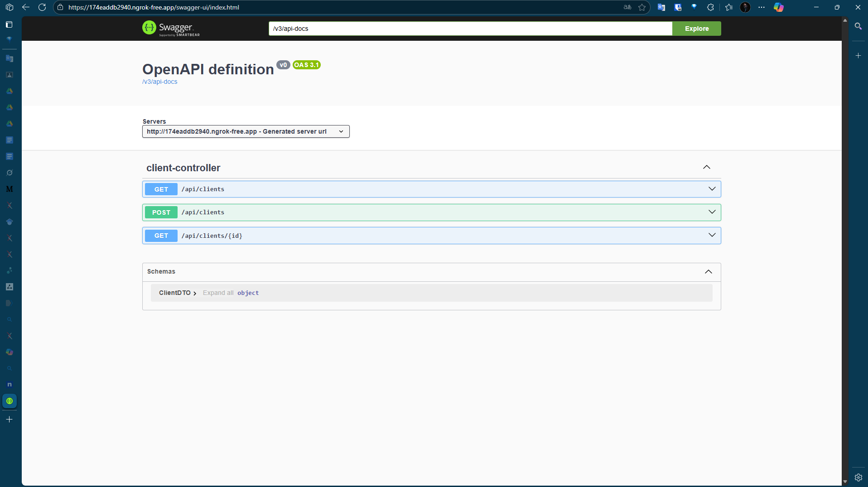868x487 pixels.
Task: Open the sidebar search magnifier icon
Action: tap(858, 26)
